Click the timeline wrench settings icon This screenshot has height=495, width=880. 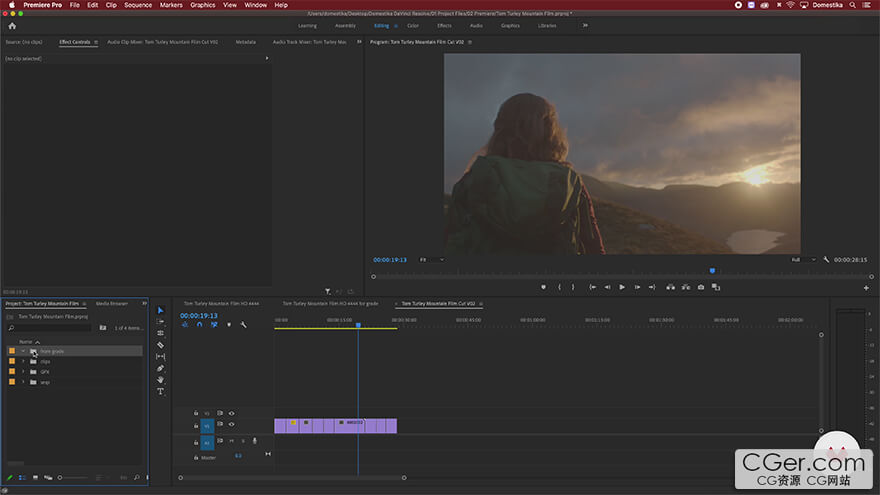click(243, 324)
